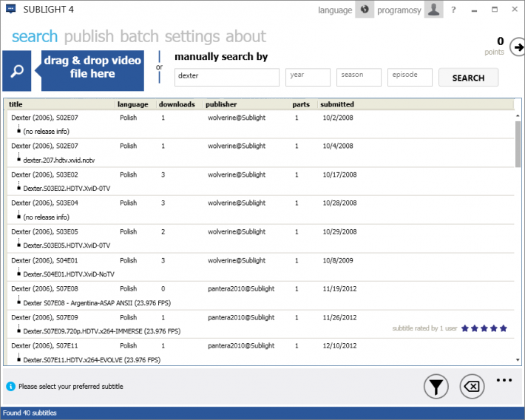Focus the year input field
The width and height of the screenshot is (525, 420).
(x=308, y=78)
